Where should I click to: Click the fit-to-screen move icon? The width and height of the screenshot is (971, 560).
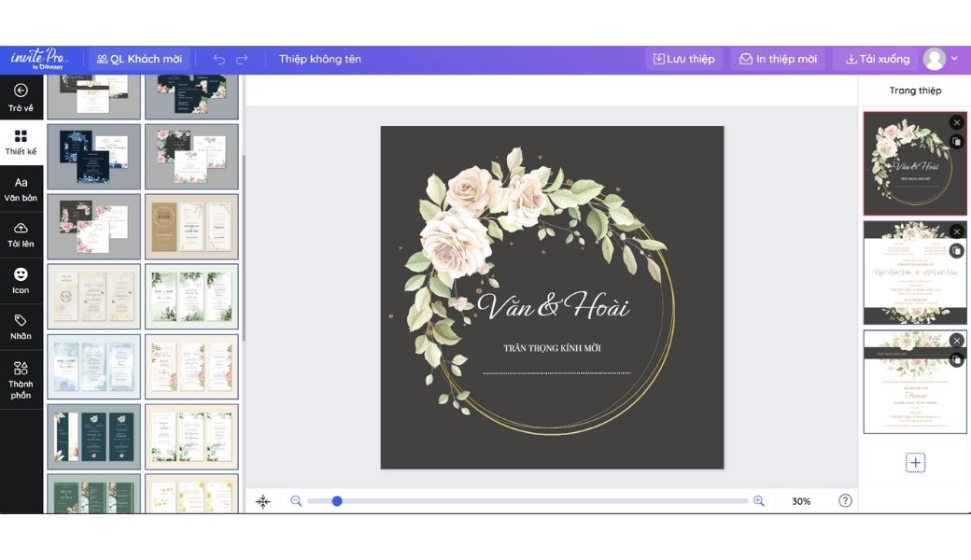coord(263,501)
